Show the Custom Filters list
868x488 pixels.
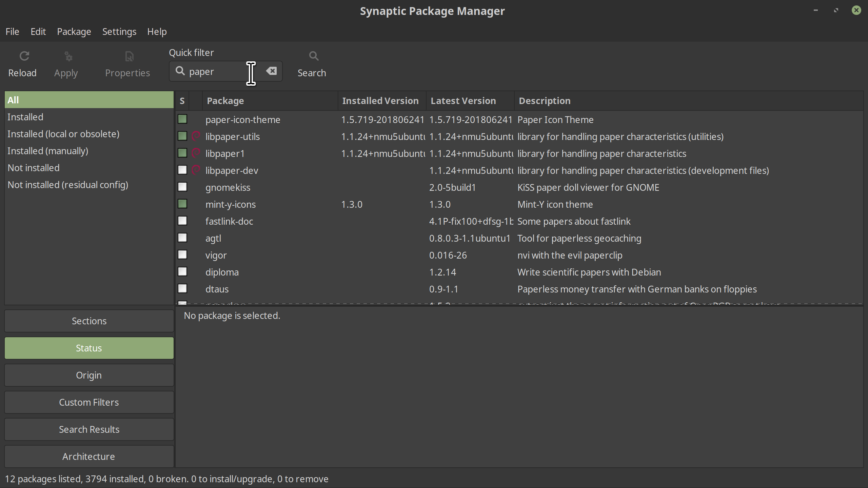coord(89,402)
